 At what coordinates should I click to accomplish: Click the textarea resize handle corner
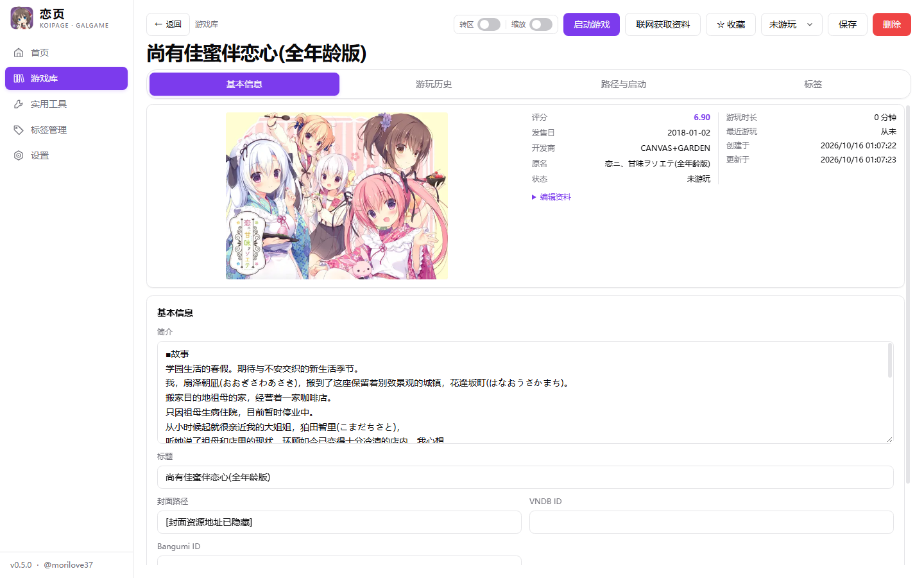pos(889,439)
